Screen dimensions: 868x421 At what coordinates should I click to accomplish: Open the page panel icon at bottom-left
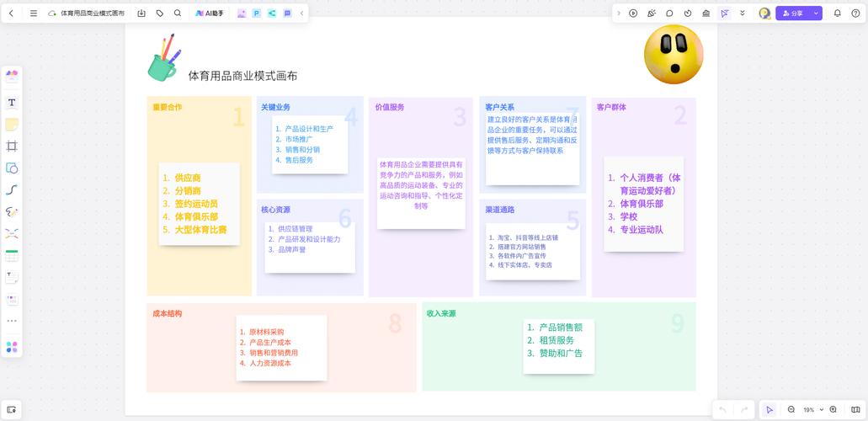(12, 410)
